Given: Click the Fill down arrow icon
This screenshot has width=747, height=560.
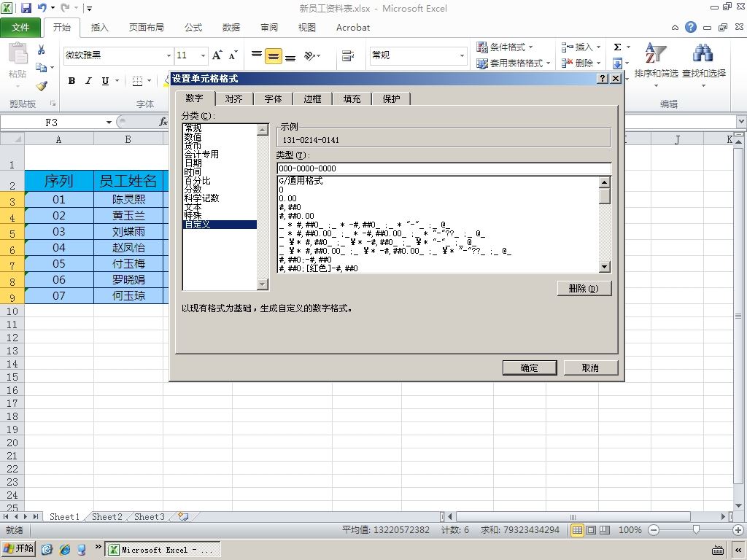Looking at the screenshot, I should tap(617, 63).
